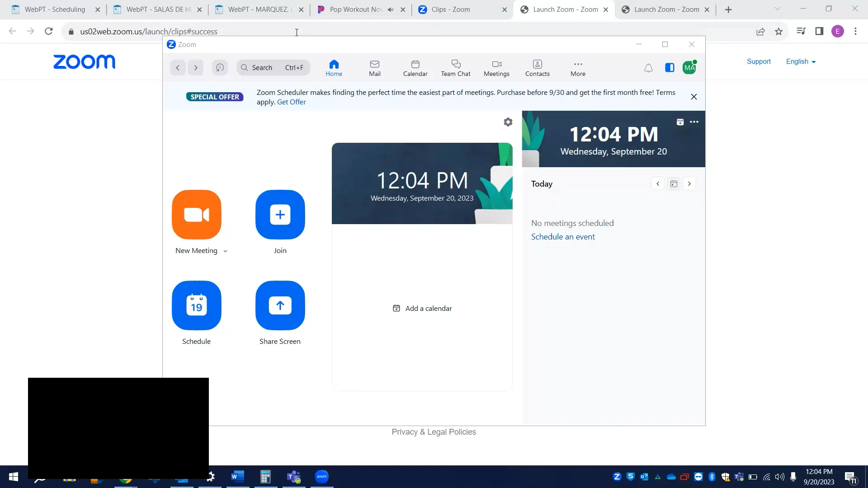Open the Share Screen option
868x488 pixels.
[279, 305]
